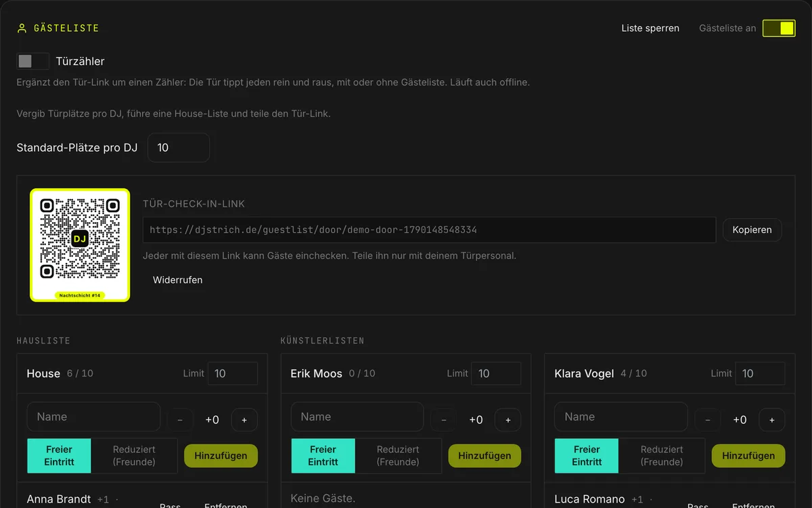This screenshot has height=508, width=812.
Task: Click Klara Vogel's count 4 / 10
Action: (x=633, y=373)
